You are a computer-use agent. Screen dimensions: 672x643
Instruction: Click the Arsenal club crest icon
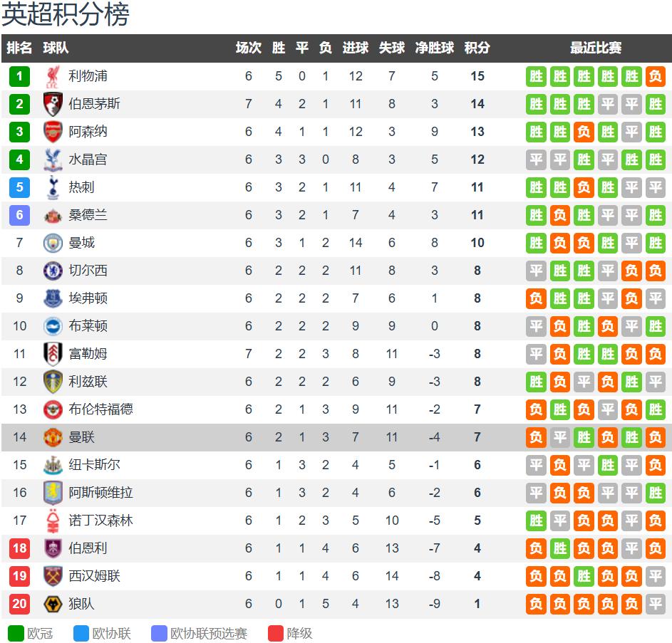[x=53, y=132]
